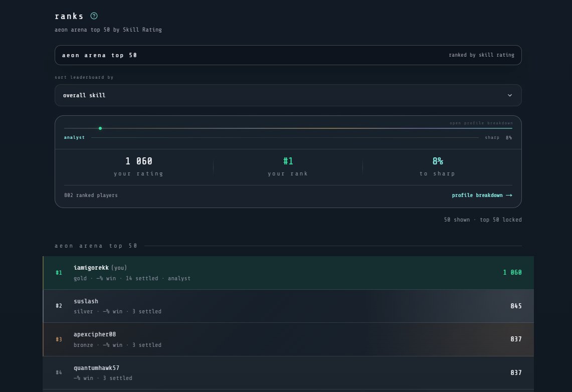Click the #1 your rank value
Screen dimensions: 572x392
pyautogui.click(x=288, y=161)
